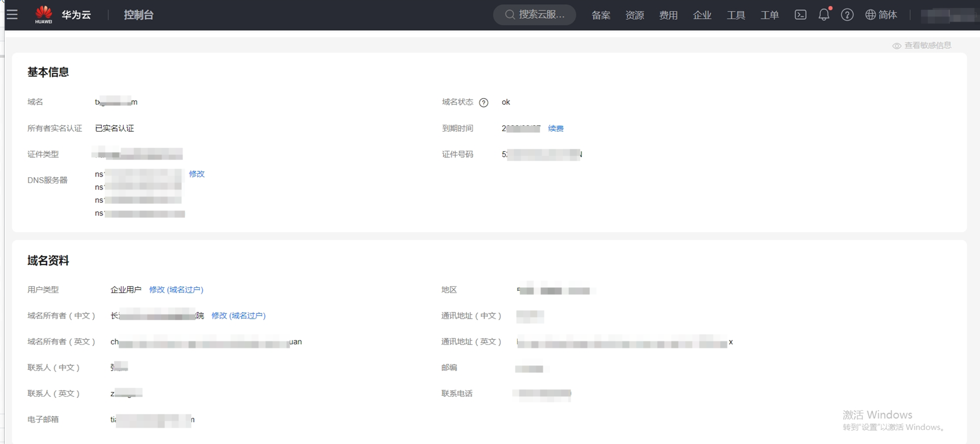The height and width of the screenshot is (444, 980).
Task: Select the domain status value 'ok'
Action: pos(506,102)
